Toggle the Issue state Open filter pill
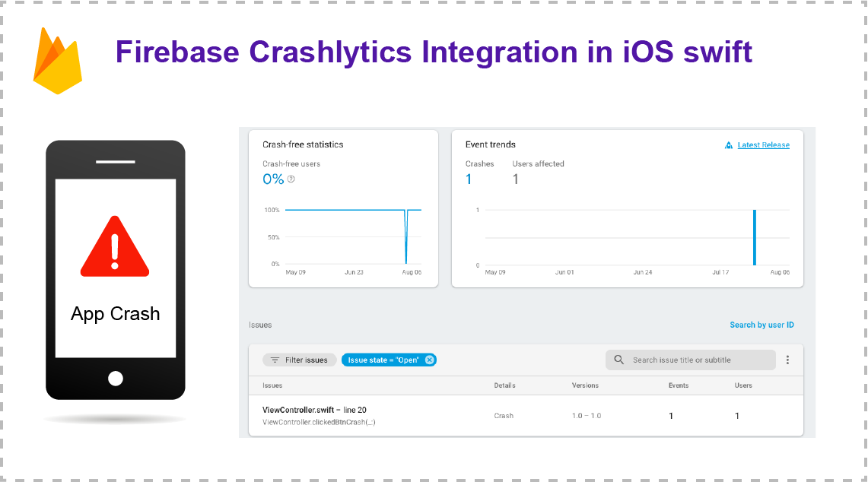 (384, 360)
